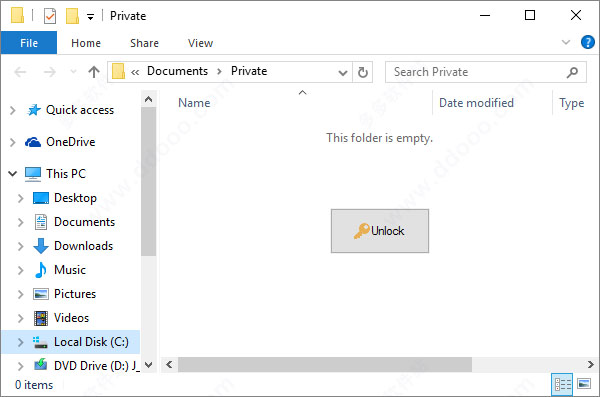Screen dimensions: 600x397
Task: Select Downloads in the navigation pane
Action: pyautogui.click(x=83, y=246)
